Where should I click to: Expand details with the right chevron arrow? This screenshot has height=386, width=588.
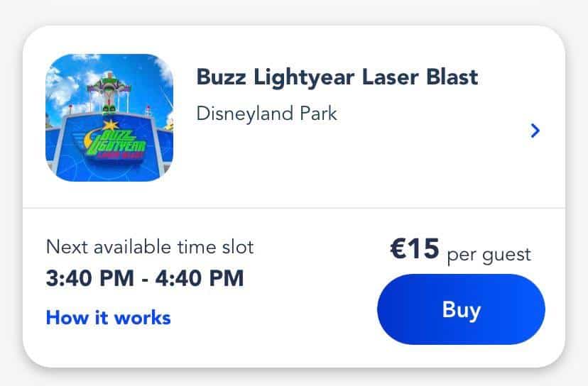click(535, 131)
